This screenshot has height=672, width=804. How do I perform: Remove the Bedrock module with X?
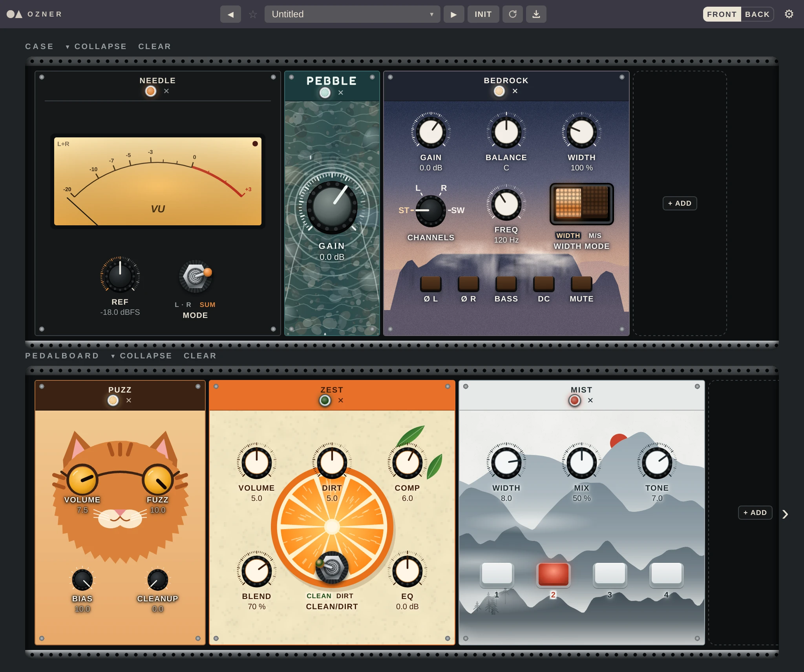[515, 91]
